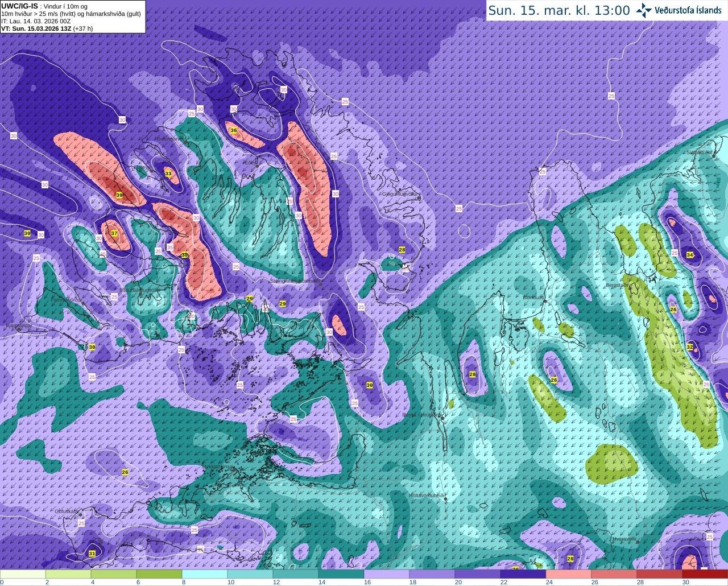Select the 6–8 m/s olive green legend swatch
This screenshot has width=728, height=586.
tap(159, 574)
